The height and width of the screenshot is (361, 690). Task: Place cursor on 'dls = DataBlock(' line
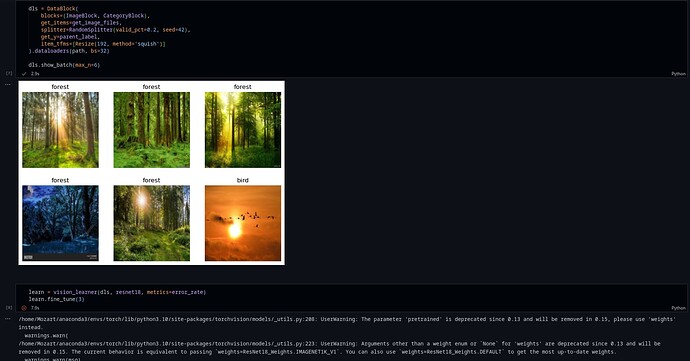(x=53, y=8)
